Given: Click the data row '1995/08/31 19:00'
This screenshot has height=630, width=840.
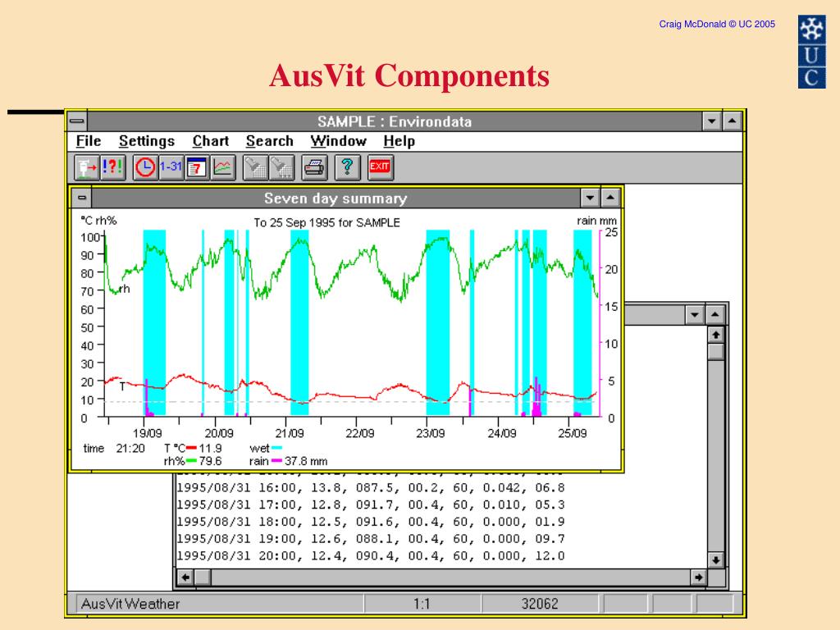Looking at the screenshot, I should [370, 539].
